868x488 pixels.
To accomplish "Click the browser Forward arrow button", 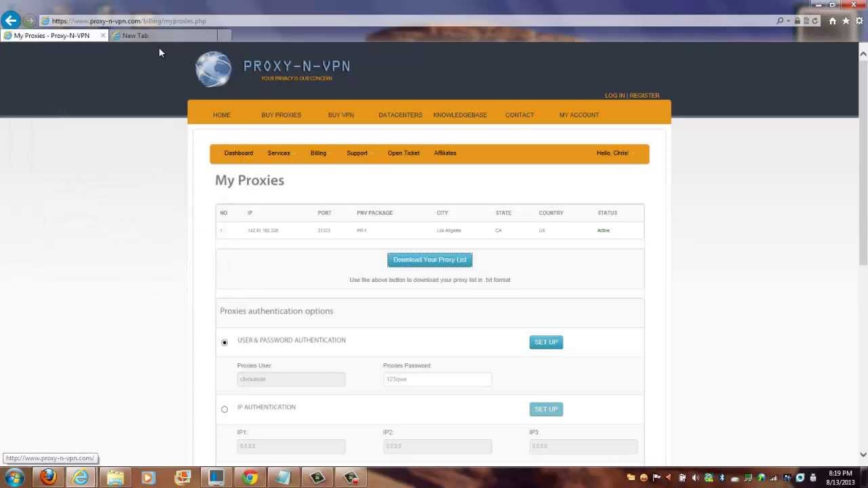I will 29,21.
